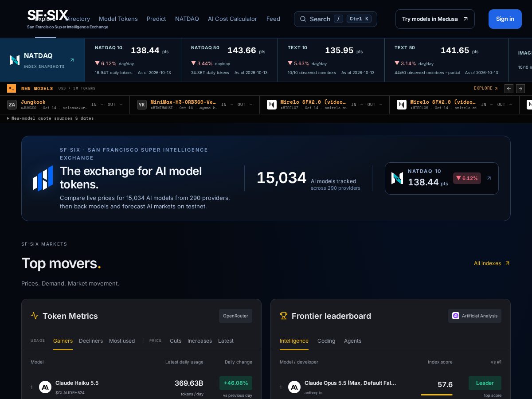Screen dimensions: 532x399
Task: Click the 15,034 AI models tracked stat
Action: (x=309, y=178)
